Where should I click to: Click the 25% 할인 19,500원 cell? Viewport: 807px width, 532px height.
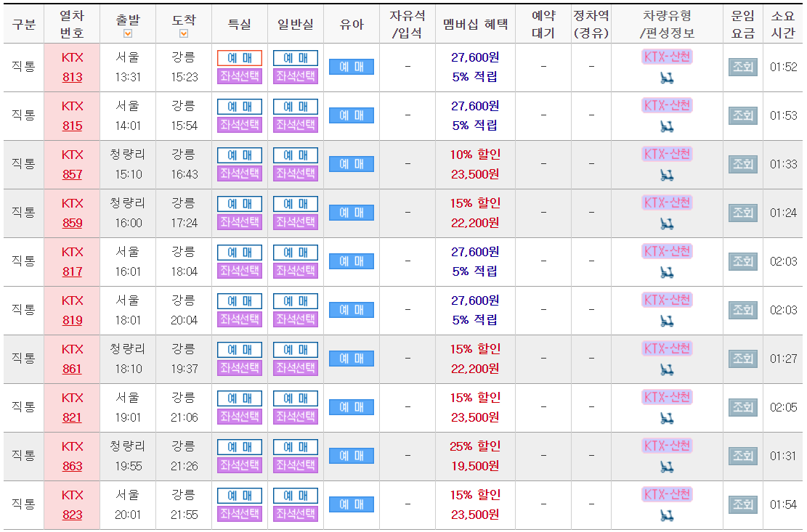point(475,457)
